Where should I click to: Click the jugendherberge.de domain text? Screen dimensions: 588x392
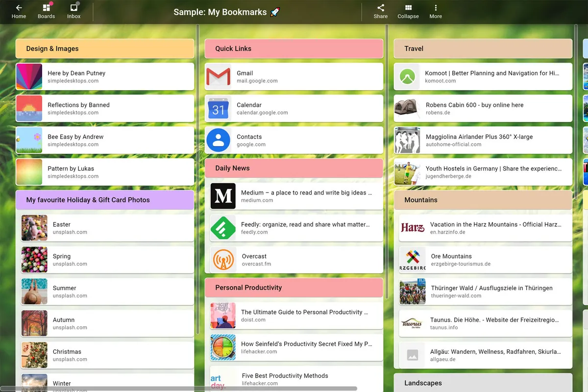tap(448, 176)
